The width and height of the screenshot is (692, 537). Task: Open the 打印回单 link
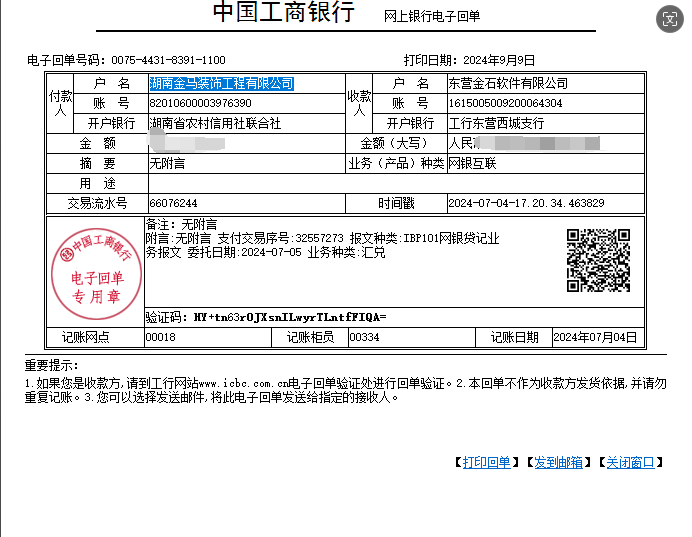click(486, 462)
